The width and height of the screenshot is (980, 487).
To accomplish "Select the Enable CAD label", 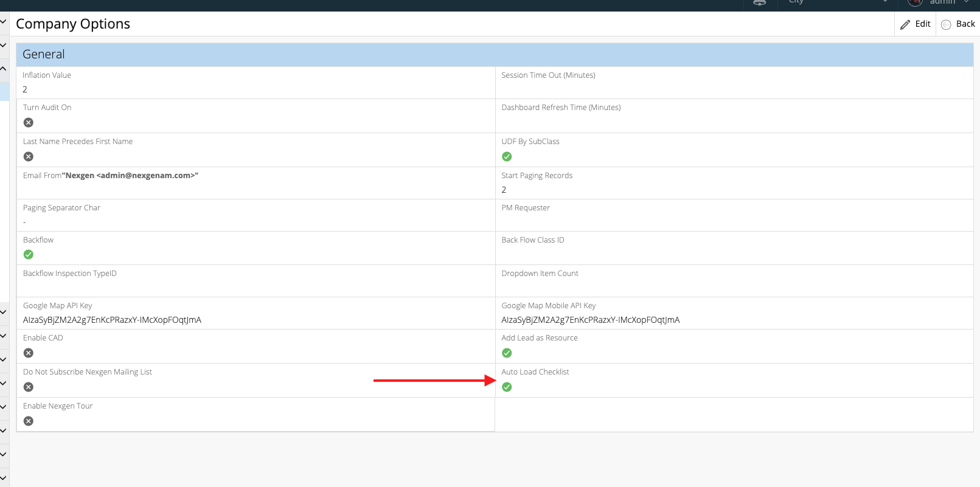I will coord(43,338).
